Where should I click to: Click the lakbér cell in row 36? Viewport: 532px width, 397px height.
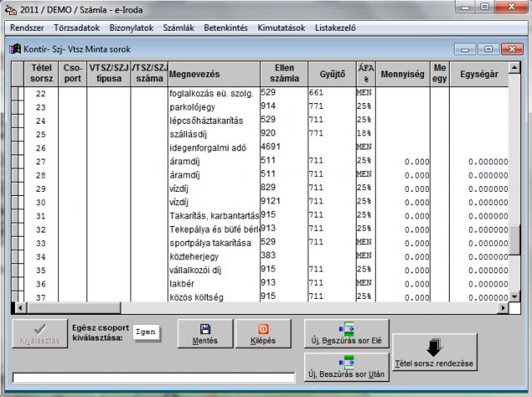click(x=212, y=283)
